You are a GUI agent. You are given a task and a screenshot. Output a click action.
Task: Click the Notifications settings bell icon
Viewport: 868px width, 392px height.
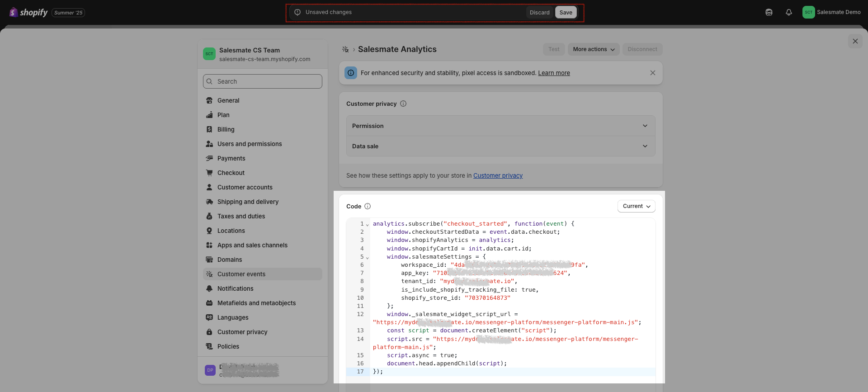[209, 288]
